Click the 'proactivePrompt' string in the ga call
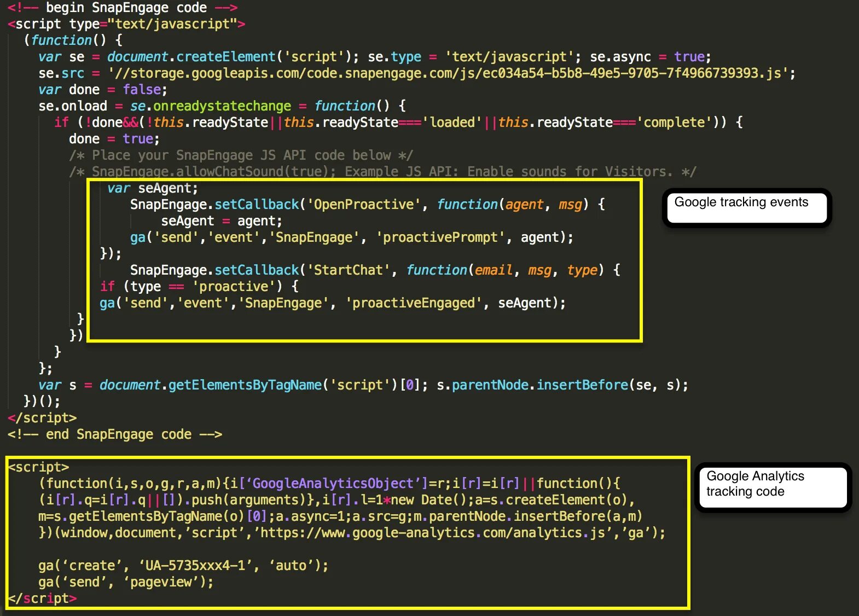The height and width of the screenshot is (616, 859). pyautogui.click(x=440, y=237)
